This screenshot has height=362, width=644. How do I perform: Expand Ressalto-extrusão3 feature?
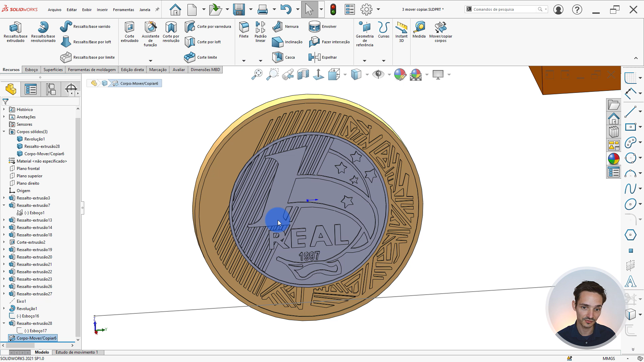(x=4, y=198)
